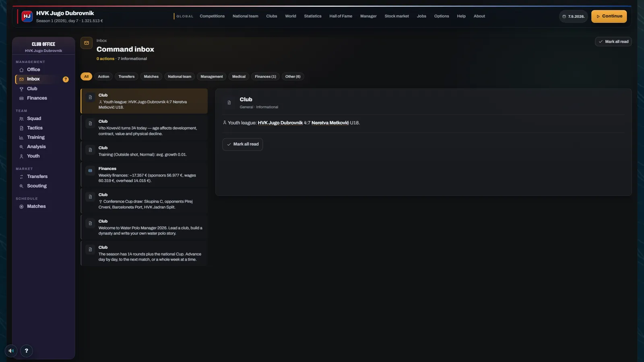Click the document icon on Youth league message
The height and width of the screenshot is (362, 644).
tap(90, 97)
